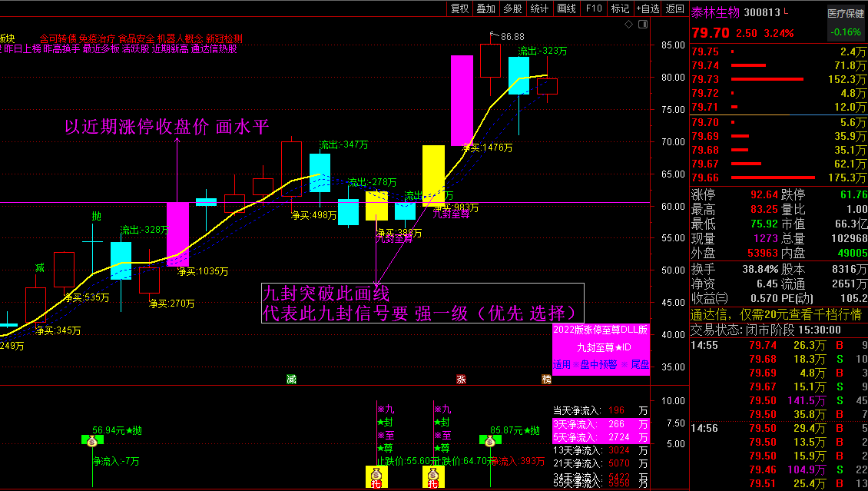Open the 医疗保健 sector link

point(845,14)
